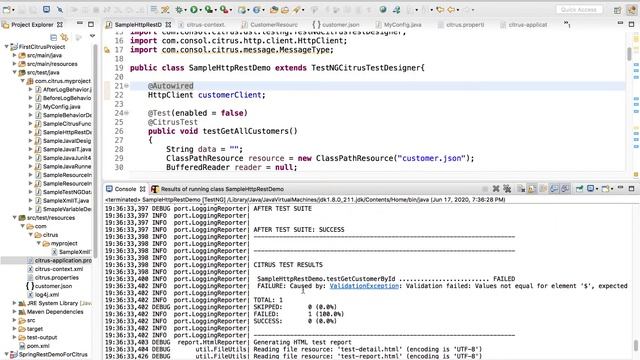Screen dimensions: 640x360
Task: Select log4j.xml in Project Explorer
Action: tap(42, 294)
